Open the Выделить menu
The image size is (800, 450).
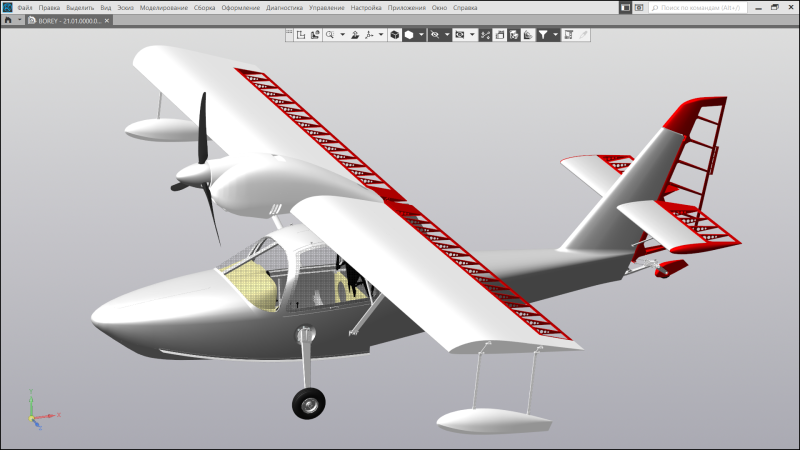tap(80, 8)
